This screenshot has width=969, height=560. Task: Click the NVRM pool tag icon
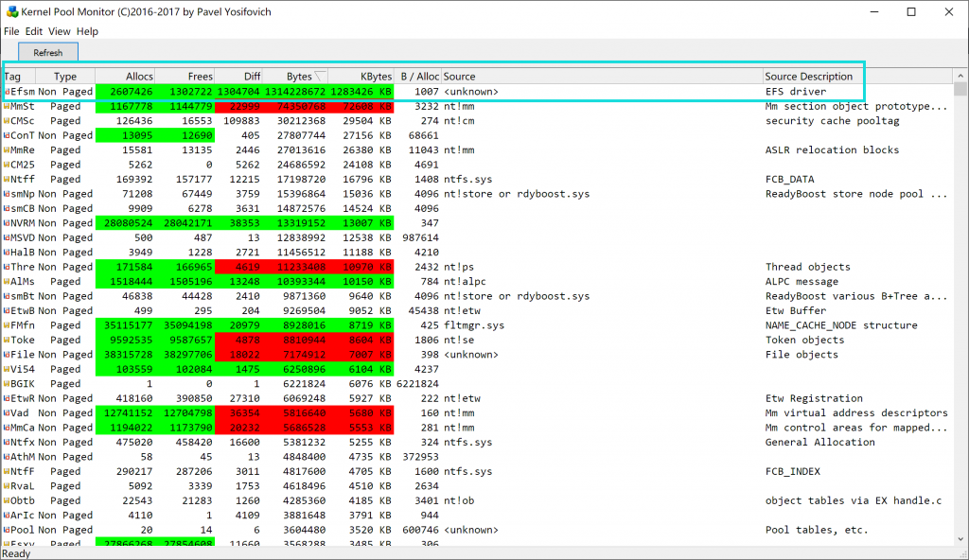point(7,223)
